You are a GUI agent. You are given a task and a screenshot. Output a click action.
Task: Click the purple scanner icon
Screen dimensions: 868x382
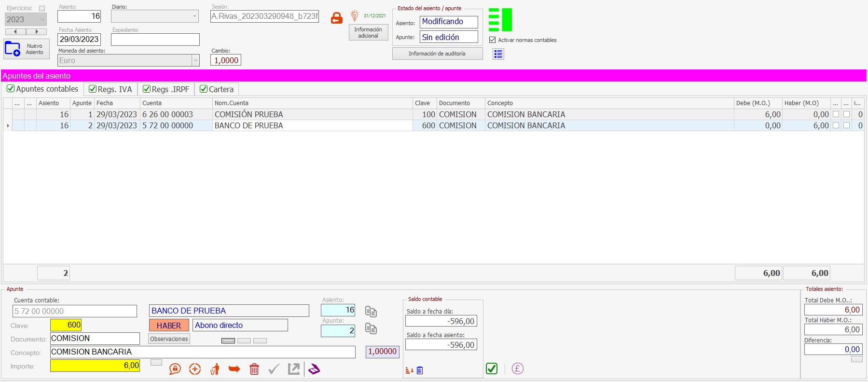(314, 369)
